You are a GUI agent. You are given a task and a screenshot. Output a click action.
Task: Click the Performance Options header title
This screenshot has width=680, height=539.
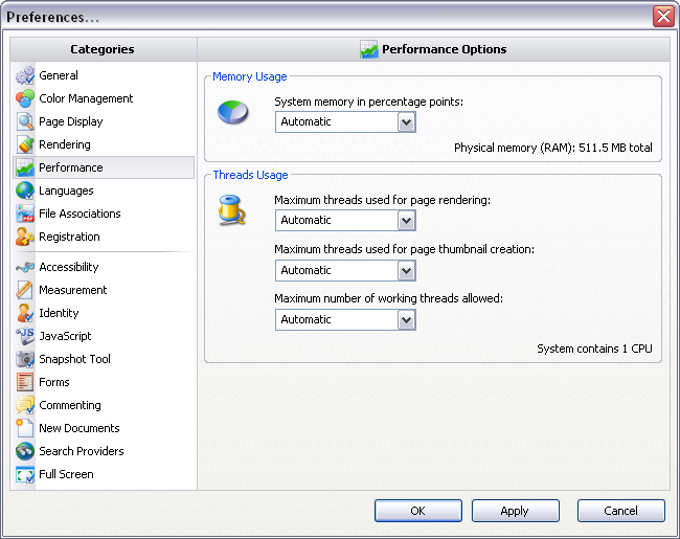pos(444,49)
